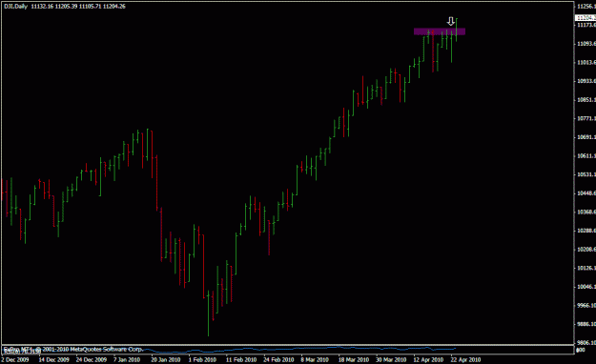This screenshot has height=364, width=596.
Task: Click the 10288 price axis label
Action: [x=586, y=231]
